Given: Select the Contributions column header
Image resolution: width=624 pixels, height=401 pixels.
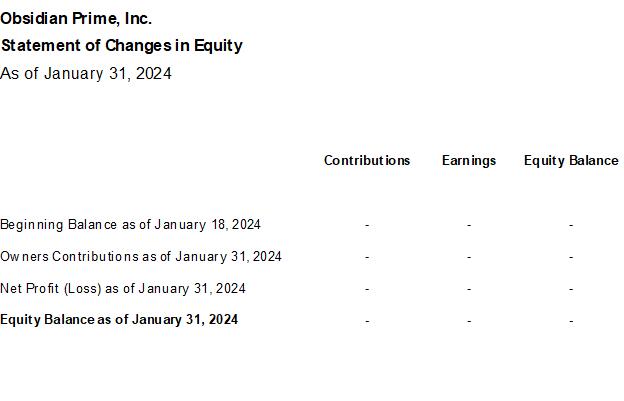Looking at the screenshot, I should [367, 160].
